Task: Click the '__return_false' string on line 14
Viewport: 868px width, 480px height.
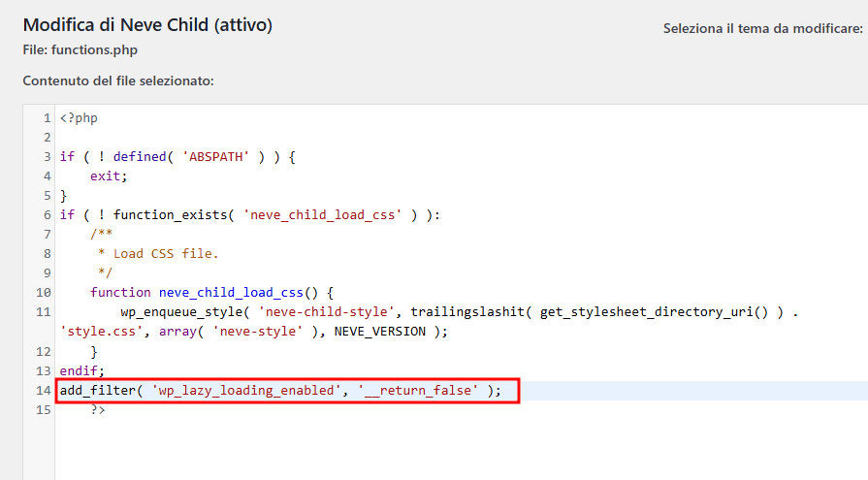Action: 418,391
